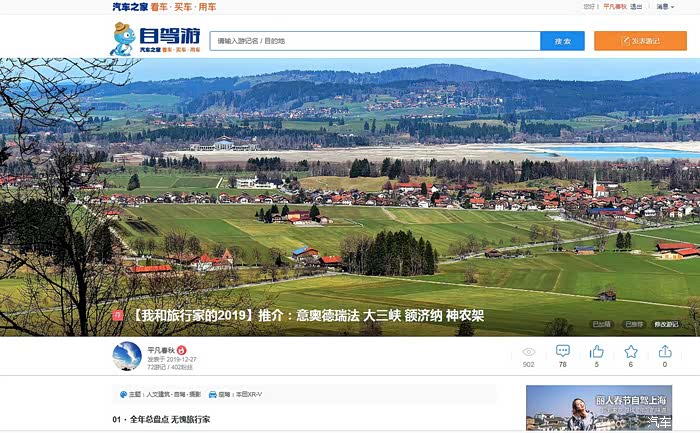Image resolution: width=700 pixels, height=433 pixels.
Task: Click the 退出 logout link
Action: [x=636, y=7]
